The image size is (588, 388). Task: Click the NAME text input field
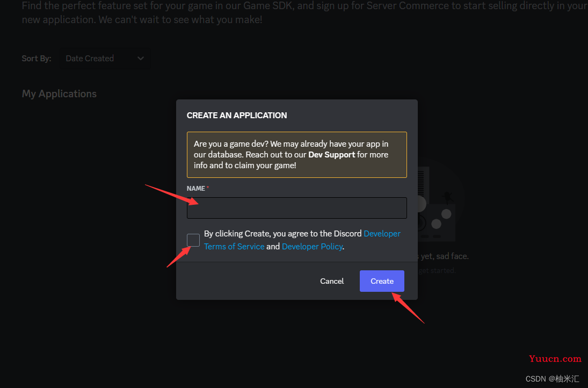(296, 208)
